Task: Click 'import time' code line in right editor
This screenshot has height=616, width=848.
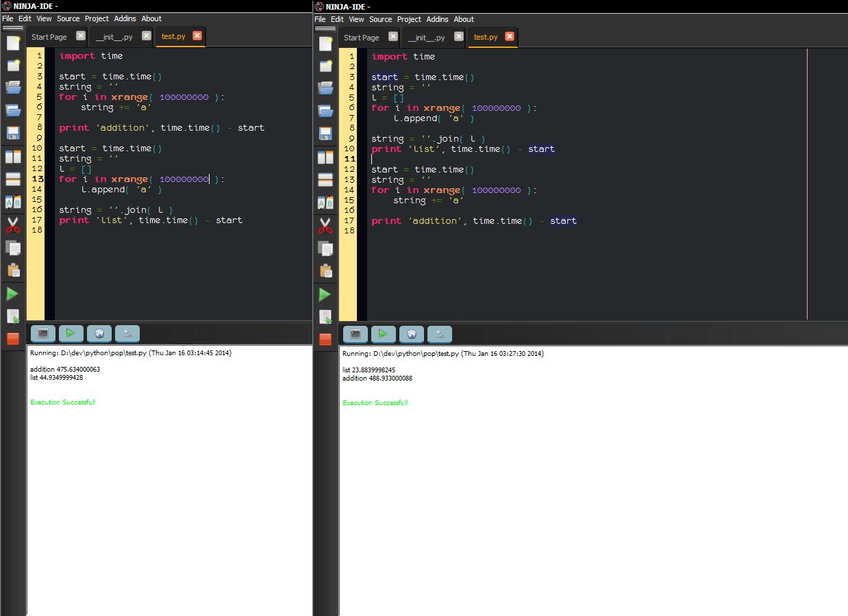Action: (x=403, y=56)
